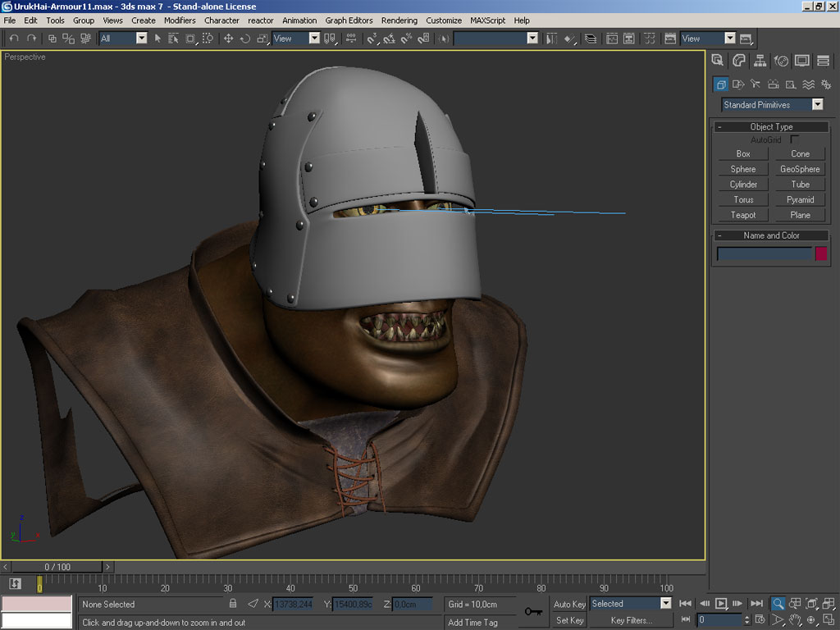This screenshot has width=840, height=630.
Task: Create a Teapot primitive button
Action: coord(743,215)
